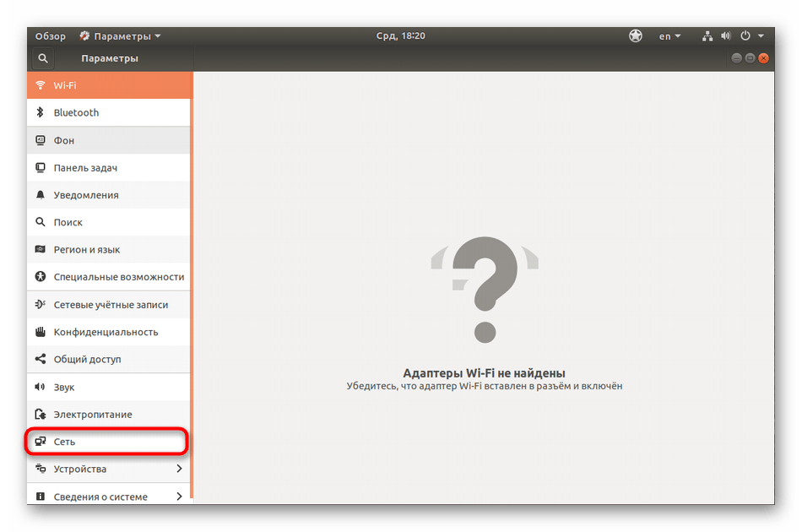
Task: Click the Специальные возможности accessibility icon
Action: point(41,277)
